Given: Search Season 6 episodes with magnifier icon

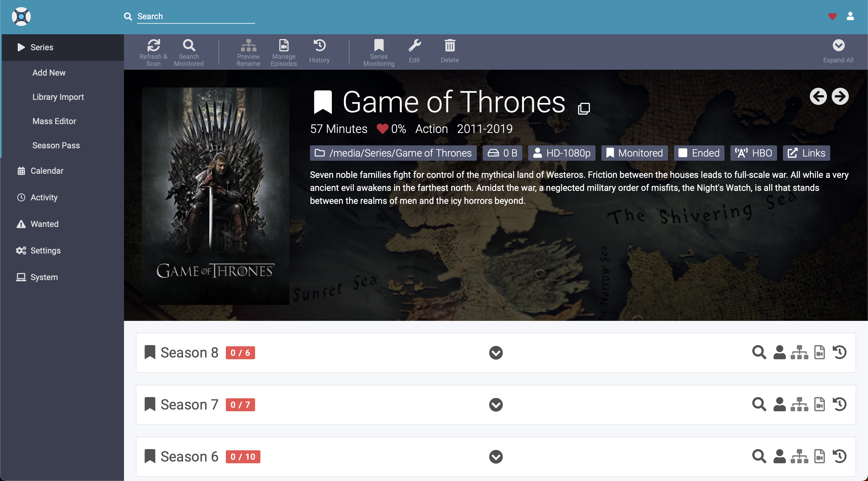Looking at the screenshot, I should click(759, 456).
